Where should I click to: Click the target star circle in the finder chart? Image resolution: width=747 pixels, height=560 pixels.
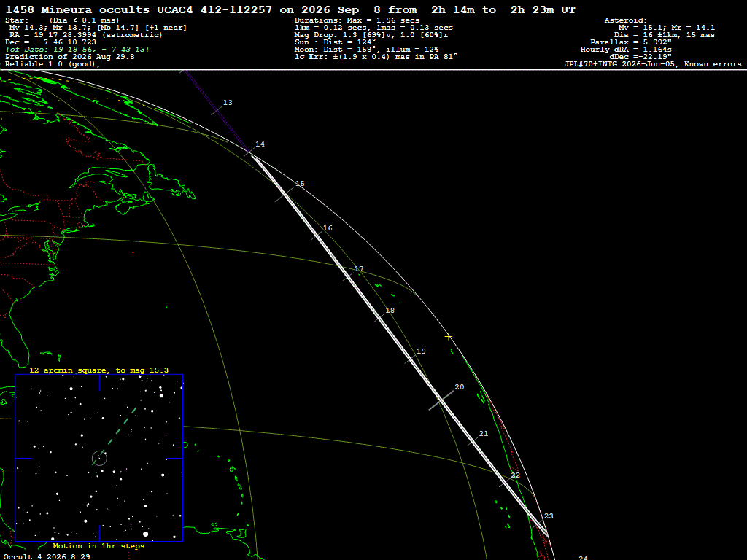point(99,458)
